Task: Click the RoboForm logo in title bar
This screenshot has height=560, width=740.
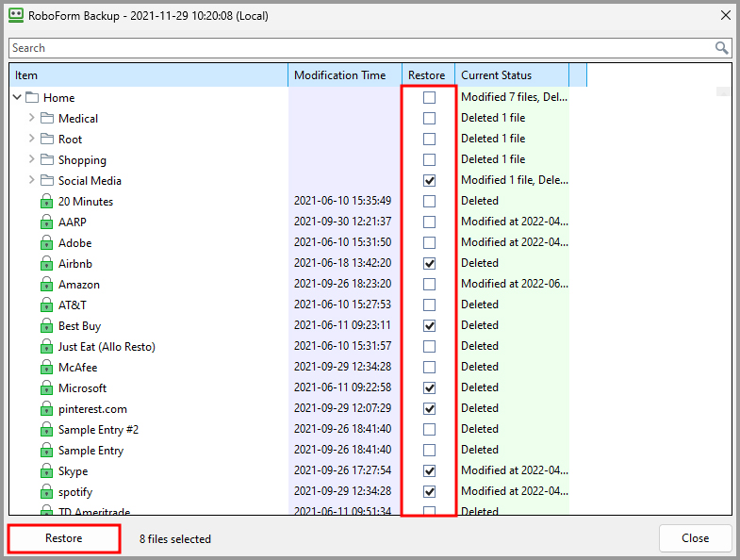Action: [x=16, y=15]
